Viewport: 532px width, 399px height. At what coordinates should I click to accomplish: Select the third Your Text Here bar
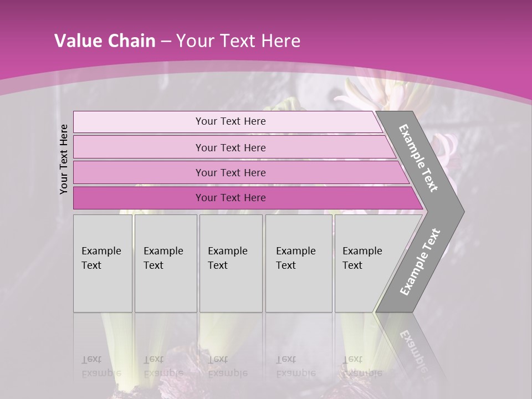[x=230, y=172]
